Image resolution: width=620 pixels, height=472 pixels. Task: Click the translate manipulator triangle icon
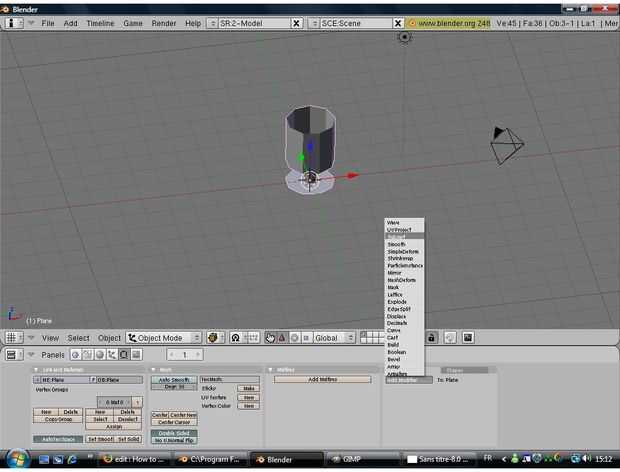(281, 338)
